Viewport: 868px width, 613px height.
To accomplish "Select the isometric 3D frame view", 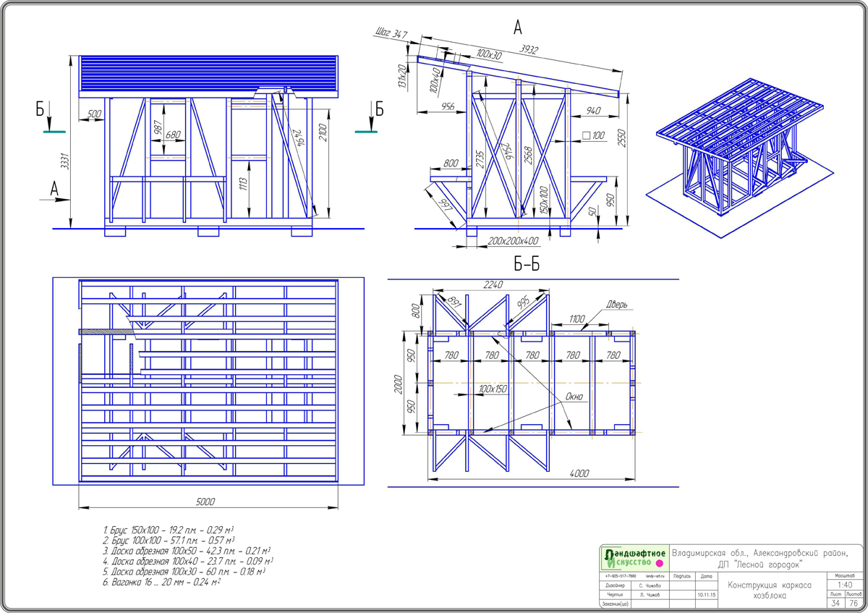I will click(739, 158).
